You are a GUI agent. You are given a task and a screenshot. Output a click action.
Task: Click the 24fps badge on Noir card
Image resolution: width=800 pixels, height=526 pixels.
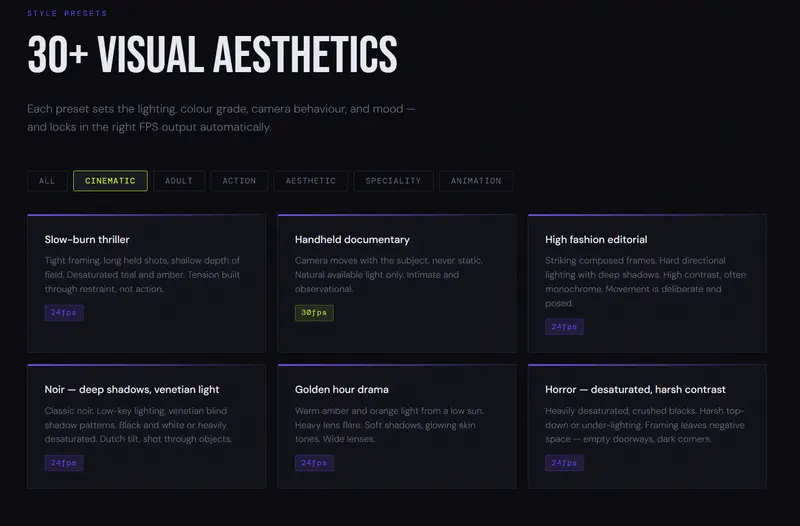[x=64, y=463]
